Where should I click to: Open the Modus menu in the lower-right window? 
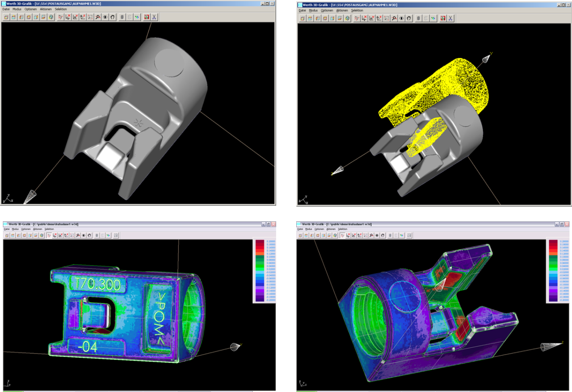[309, 229]
